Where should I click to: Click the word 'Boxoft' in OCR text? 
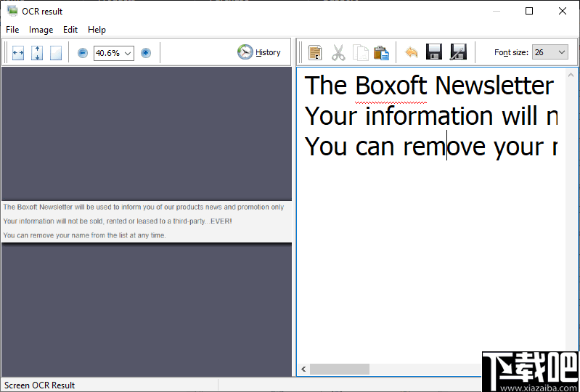[391, 86]
